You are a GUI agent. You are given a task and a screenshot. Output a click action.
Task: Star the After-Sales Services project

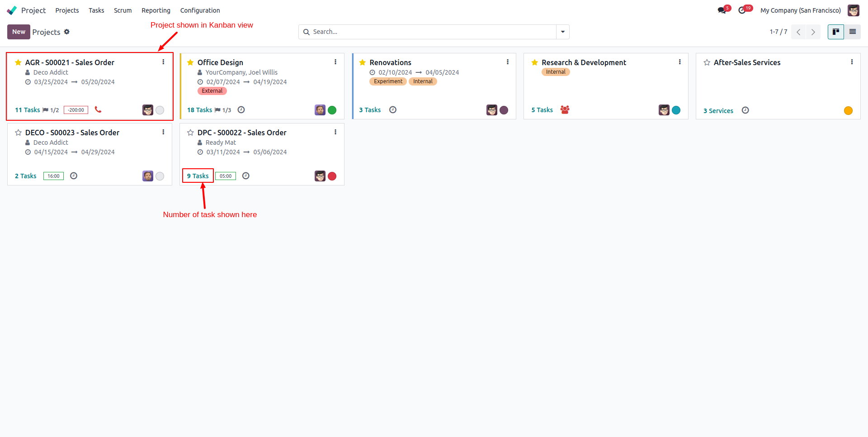click(707, 62)
